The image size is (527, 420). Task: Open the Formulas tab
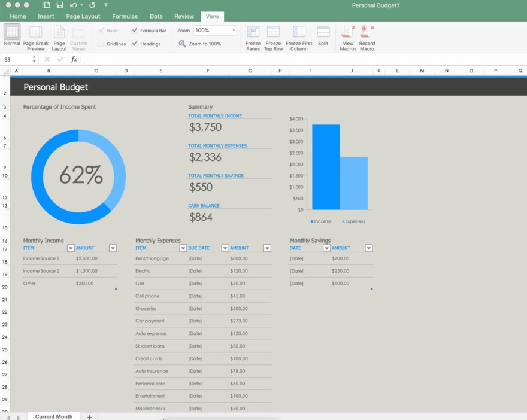click(x=125, y=16)
